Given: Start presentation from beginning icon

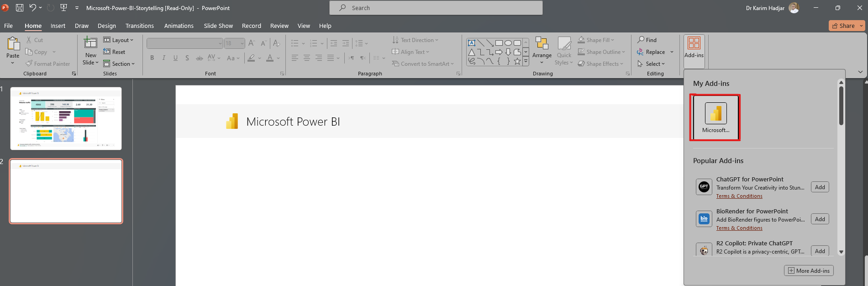Looking at the screenshot, I should tap(64, 8).
